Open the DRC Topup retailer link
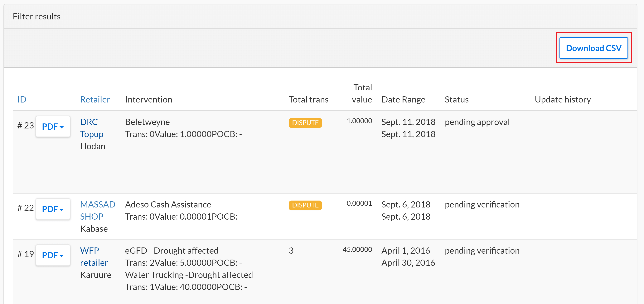The width and height of the screenshot is (644, 304). tap(92, 128)
